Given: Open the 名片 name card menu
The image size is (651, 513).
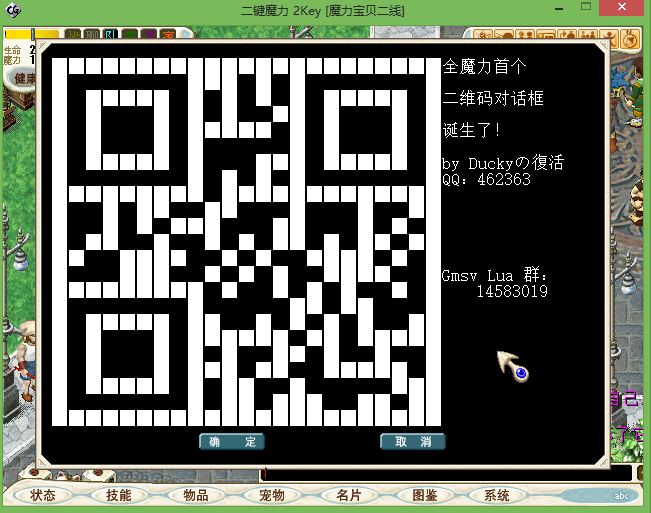Looking at the screenshot, I should (349, 495).
